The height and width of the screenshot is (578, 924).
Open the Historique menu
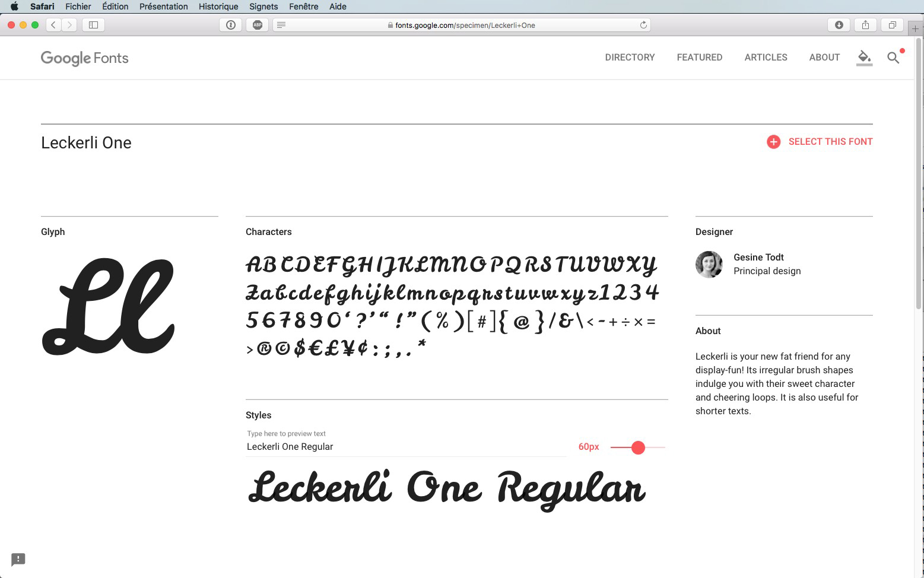(218, 7)
